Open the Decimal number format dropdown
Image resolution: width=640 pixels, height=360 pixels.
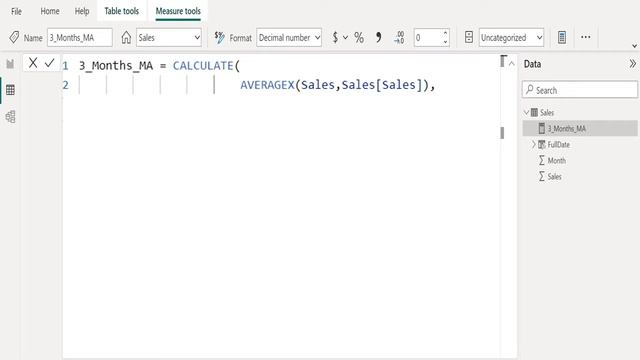coord(289,38)
